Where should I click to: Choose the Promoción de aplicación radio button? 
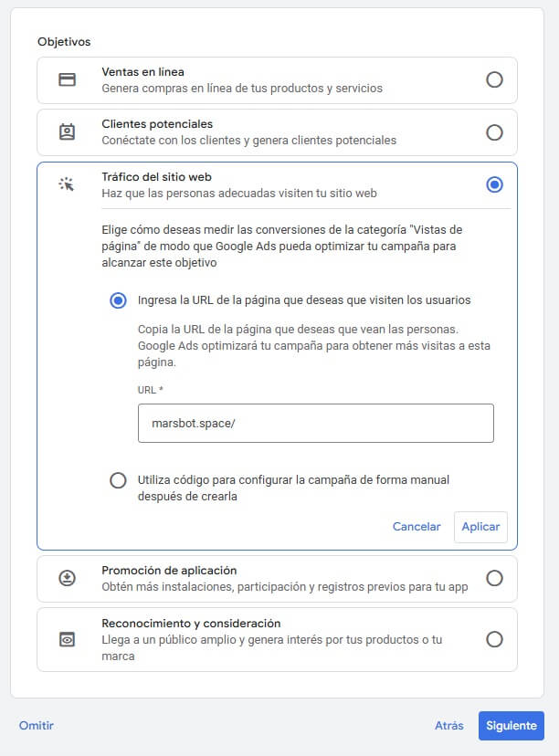coord(494,578)
